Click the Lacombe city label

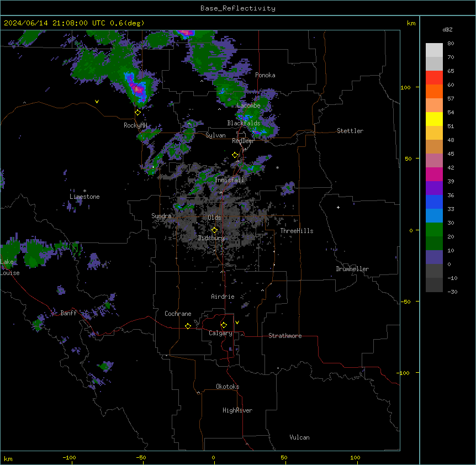click(248, 105)
